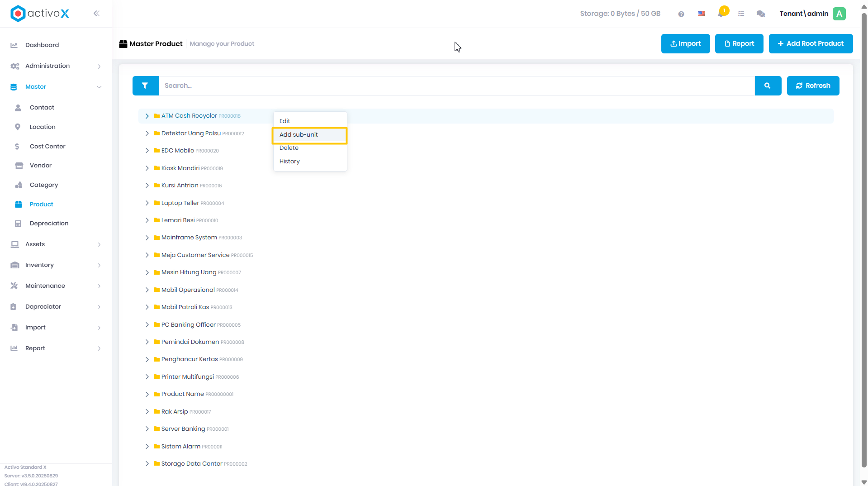This screenshot has width=868, height=486.
Task: Select the Kursi Antrian product
Action: tap(180, 186)
